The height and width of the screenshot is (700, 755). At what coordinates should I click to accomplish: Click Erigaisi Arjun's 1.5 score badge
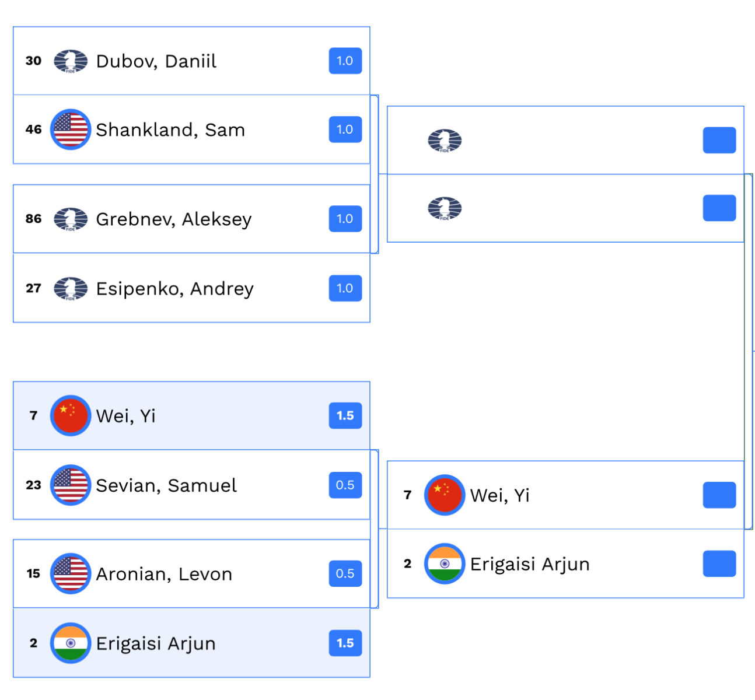(345, 643)
